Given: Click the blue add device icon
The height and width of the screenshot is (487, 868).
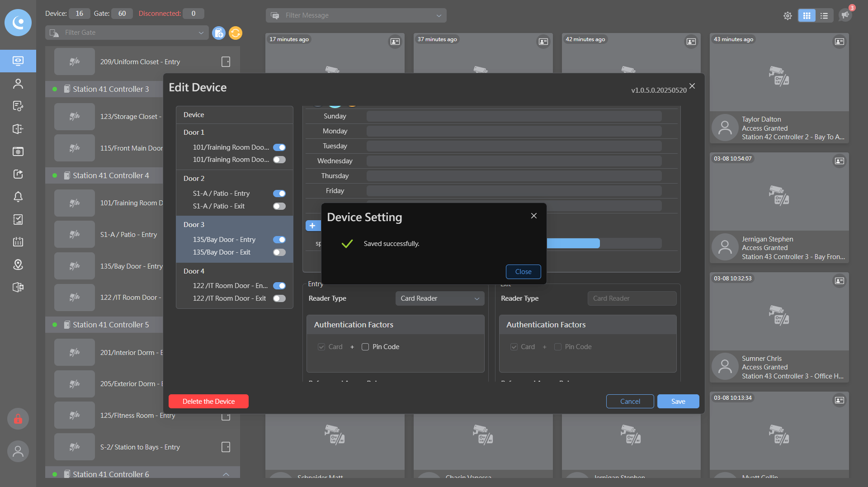Looking at the screenshot, I should pos(219,33).
